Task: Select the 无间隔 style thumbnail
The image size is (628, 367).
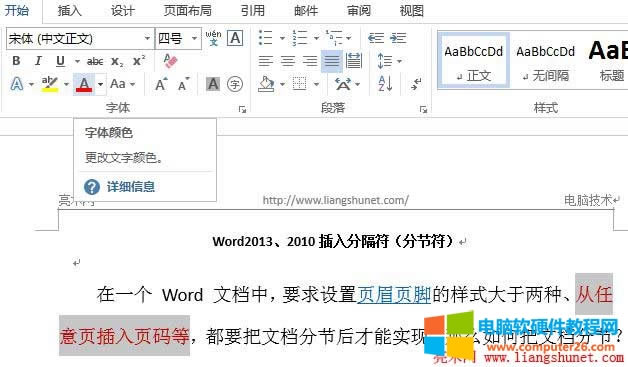Action: pyautogui.click(x=545, y=61)
